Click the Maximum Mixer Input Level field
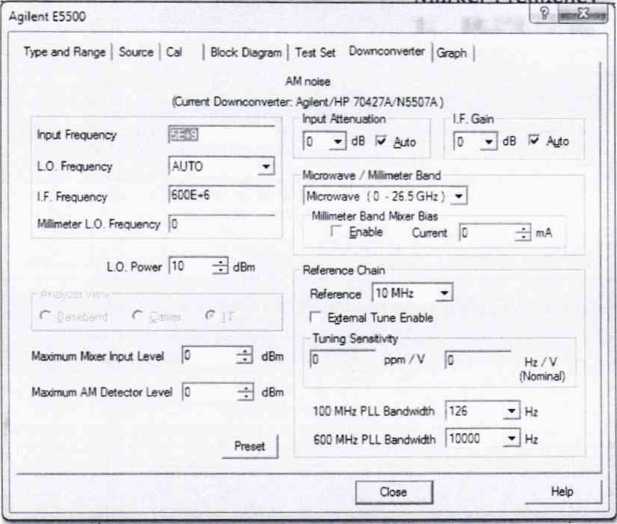The height and width of the screenshot is (524, 617). tap(210, 356)
